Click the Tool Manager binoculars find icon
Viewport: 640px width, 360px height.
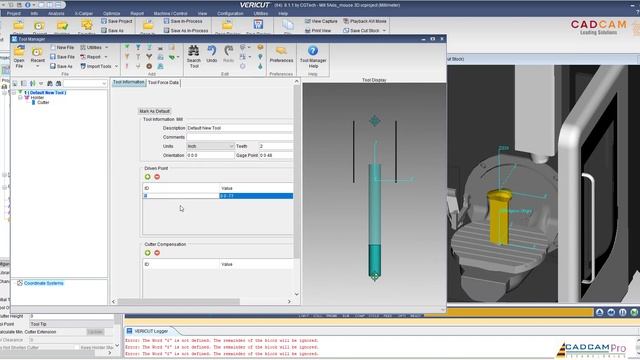(x=50, y=83)
